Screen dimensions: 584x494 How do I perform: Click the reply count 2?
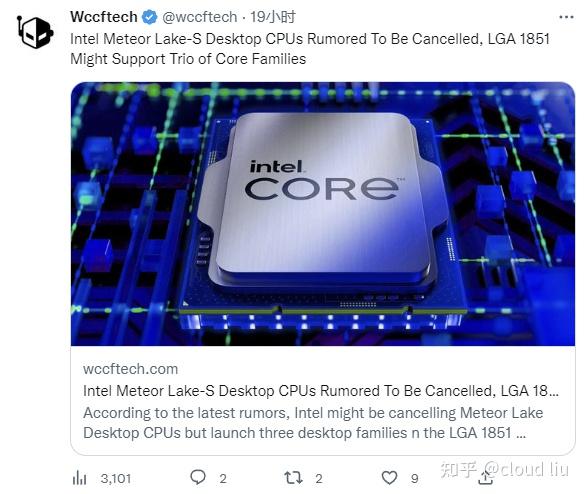(223, 479)
